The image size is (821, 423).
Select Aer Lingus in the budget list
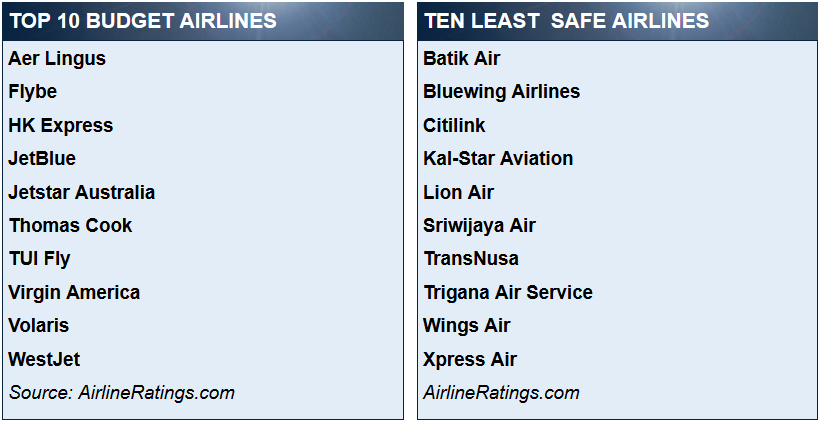57,59
